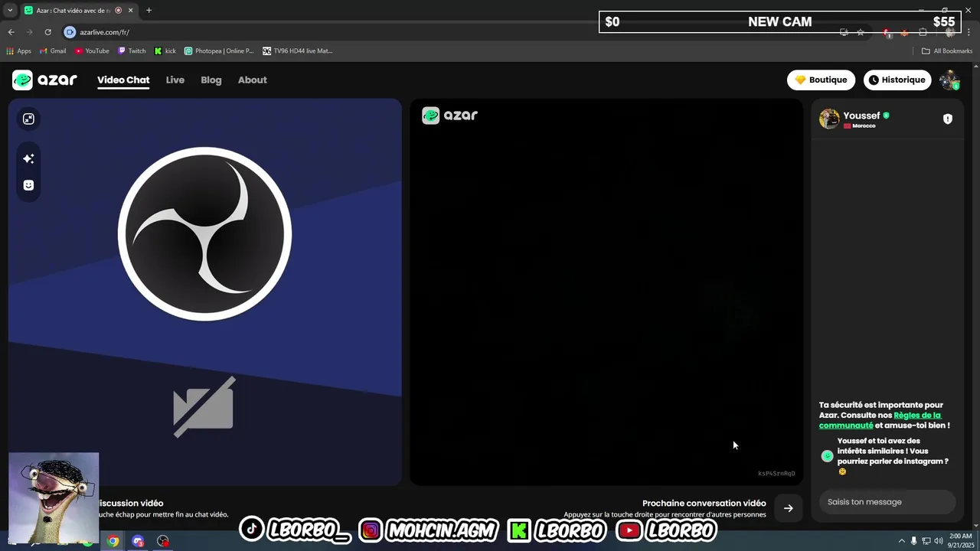Screen dimensions: 980x551
Task: Open the profile avatar in the Azar header
Action: click(949, 80)
